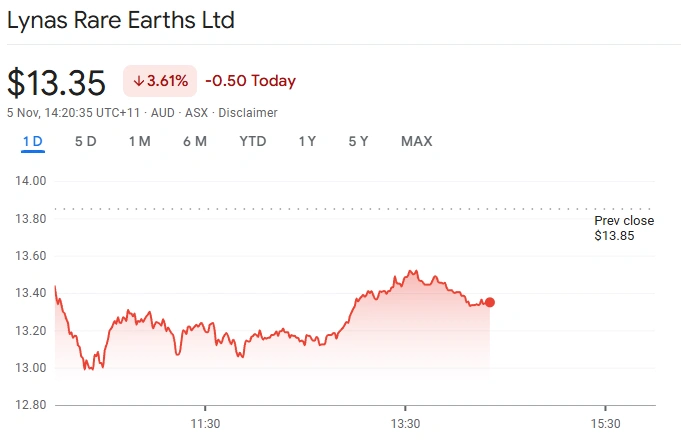The image size is (681, 445).
Task: Show the 6M price history tab
Action: [194, 141]
